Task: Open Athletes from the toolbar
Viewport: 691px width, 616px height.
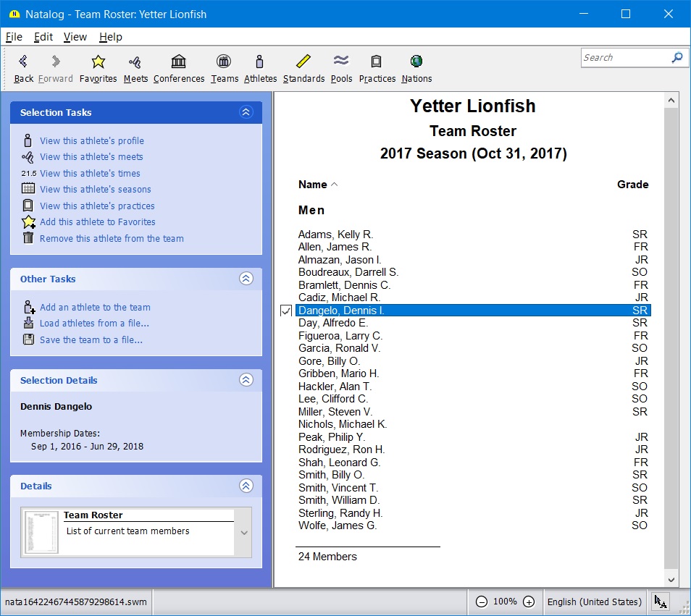Action: click(260, 62)
